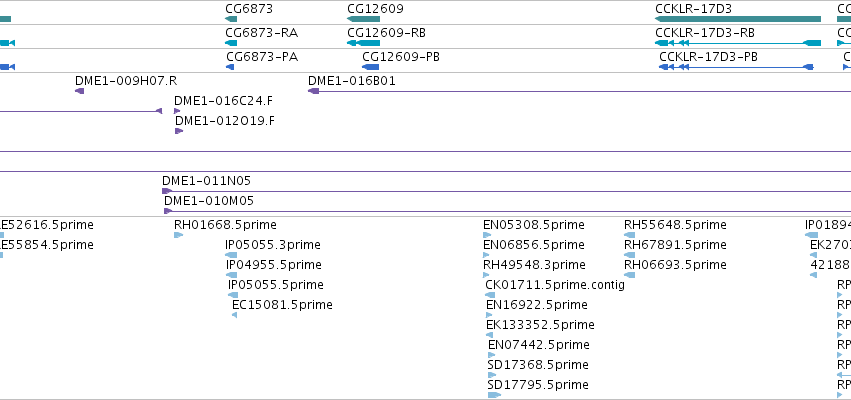851x400 pixels.
Task: Click the RH01668.5prime EST arrow
Action: click(179, 235)
